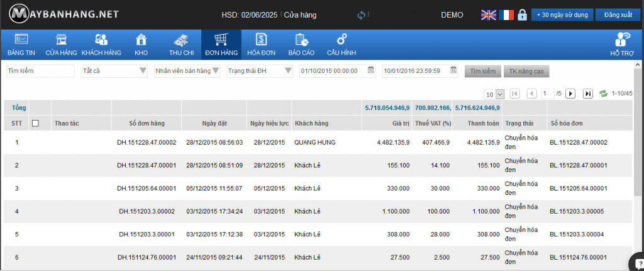This screenshot has width=644, height=271.
Task: Select order DH.151124.76.00001
Action: [x=147, y=257]
